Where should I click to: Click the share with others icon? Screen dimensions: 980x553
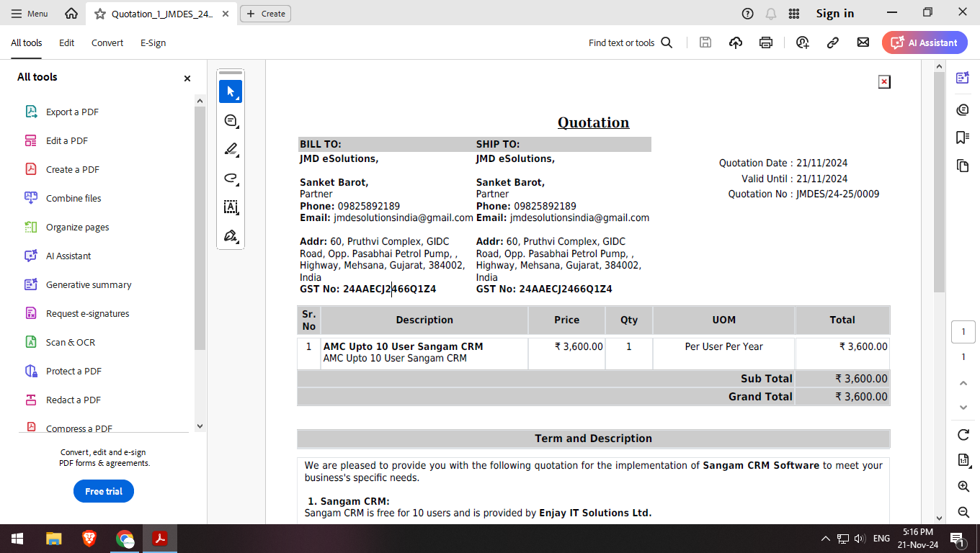click(803, 42)
